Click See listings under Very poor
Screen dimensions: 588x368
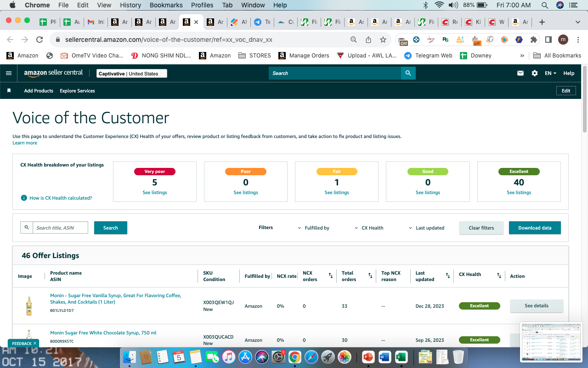pyautogui.click(x=155, y=193)
